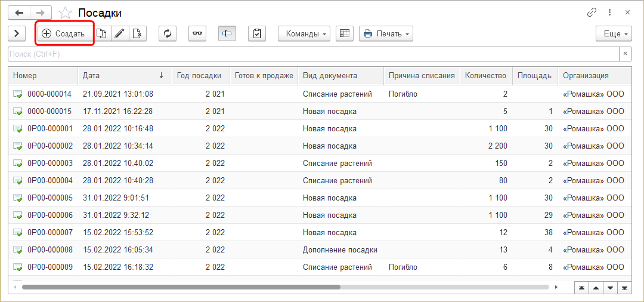Sort by the Номер column header
Viewport: 644px width, 302px height.
click(x=43, y=76)
